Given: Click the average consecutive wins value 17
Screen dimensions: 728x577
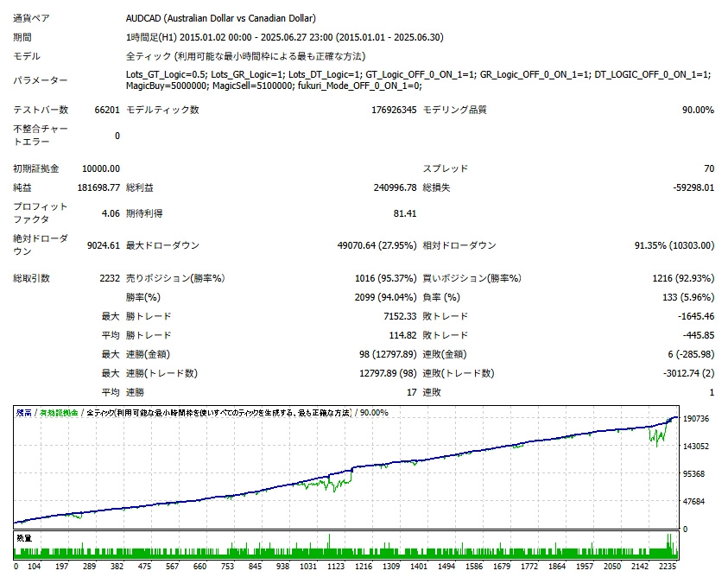Looking at the screenshot, I should 412,392.
